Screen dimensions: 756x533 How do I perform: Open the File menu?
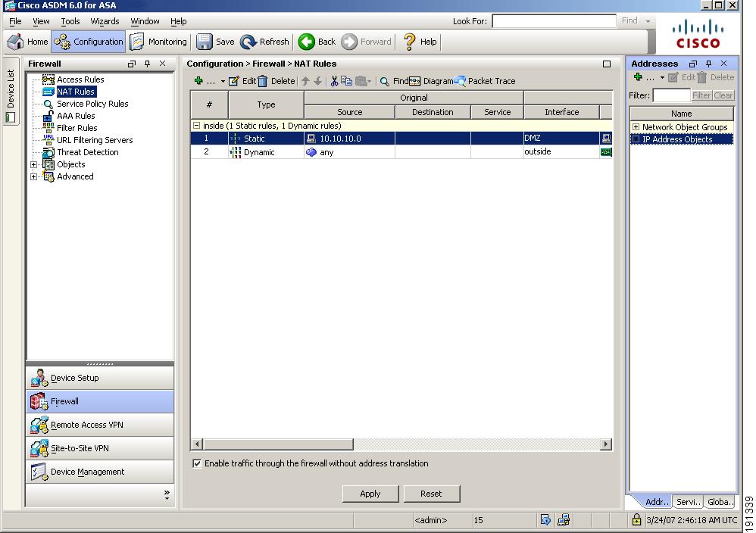[x=15, y=21]
